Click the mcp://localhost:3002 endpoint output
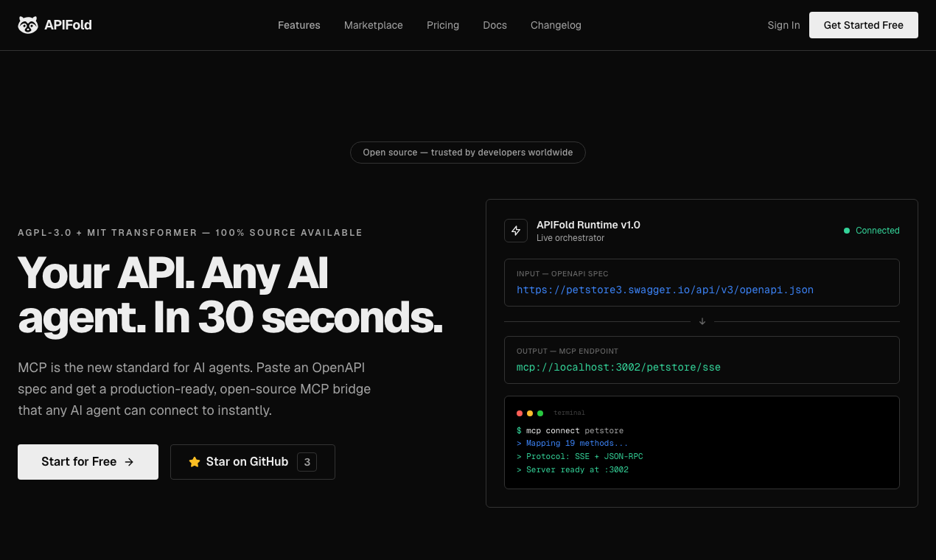The width and height of the screenshot is (936, 560). point(618,366)
